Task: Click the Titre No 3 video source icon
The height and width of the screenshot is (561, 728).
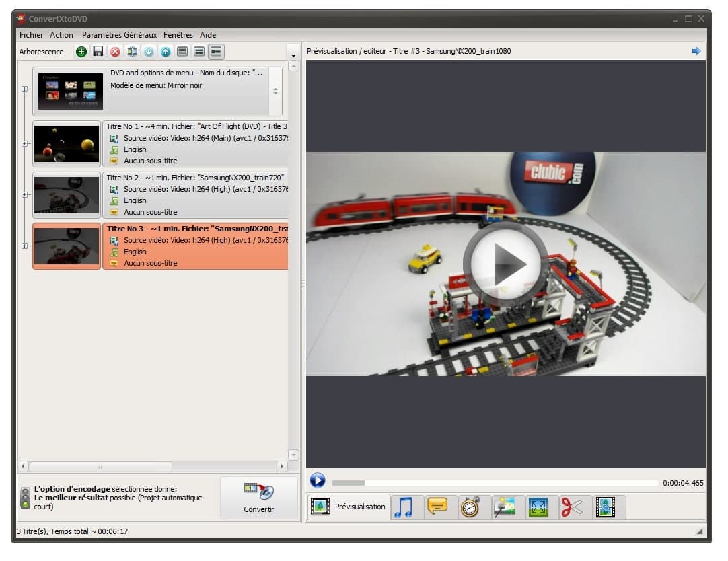Action: tap(114, 240)
